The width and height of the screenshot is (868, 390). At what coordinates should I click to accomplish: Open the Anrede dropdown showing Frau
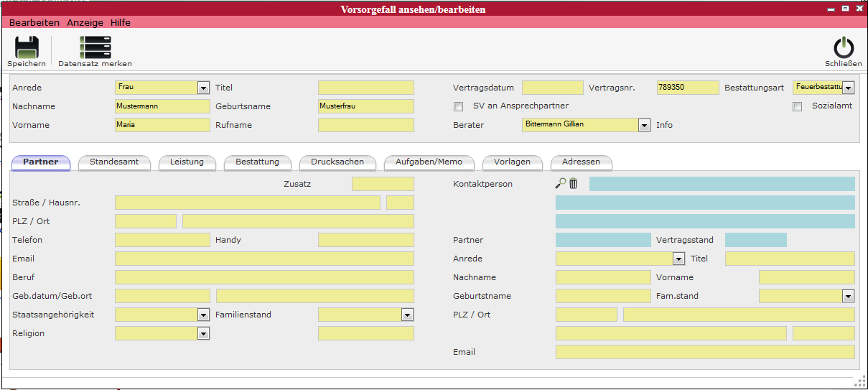pos(203,88)
